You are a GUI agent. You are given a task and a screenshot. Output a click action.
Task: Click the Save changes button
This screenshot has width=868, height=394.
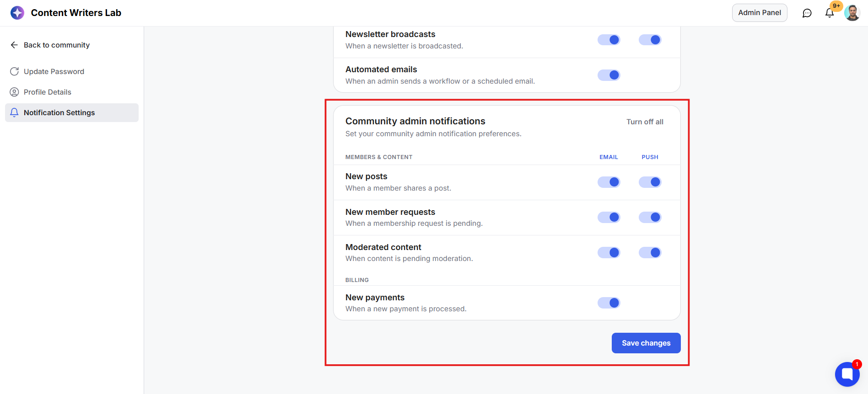click(646, 343)
